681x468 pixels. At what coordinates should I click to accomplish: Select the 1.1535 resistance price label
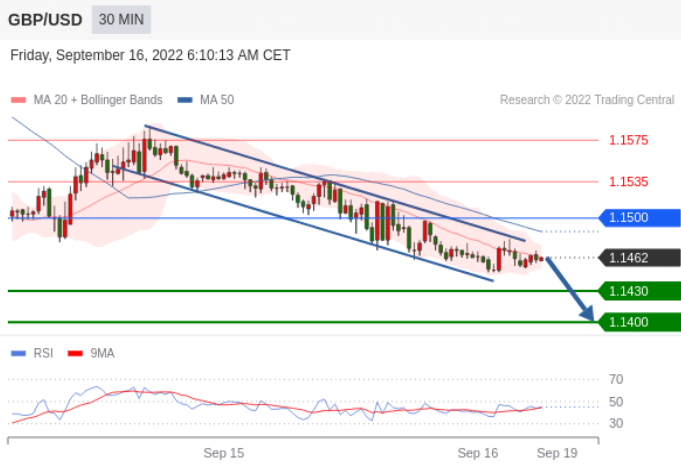tap(628, 181)
